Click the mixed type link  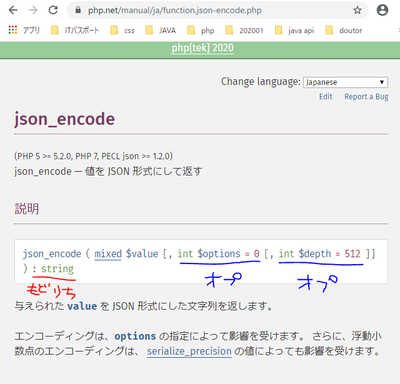pyautogui.click(x=108, y=254)
